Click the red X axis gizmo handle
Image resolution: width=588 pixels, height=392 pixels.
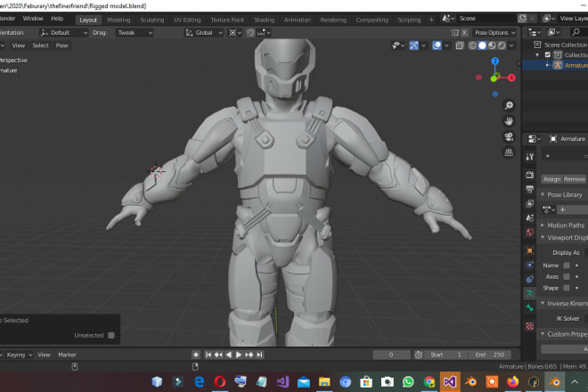pos(511,78)
